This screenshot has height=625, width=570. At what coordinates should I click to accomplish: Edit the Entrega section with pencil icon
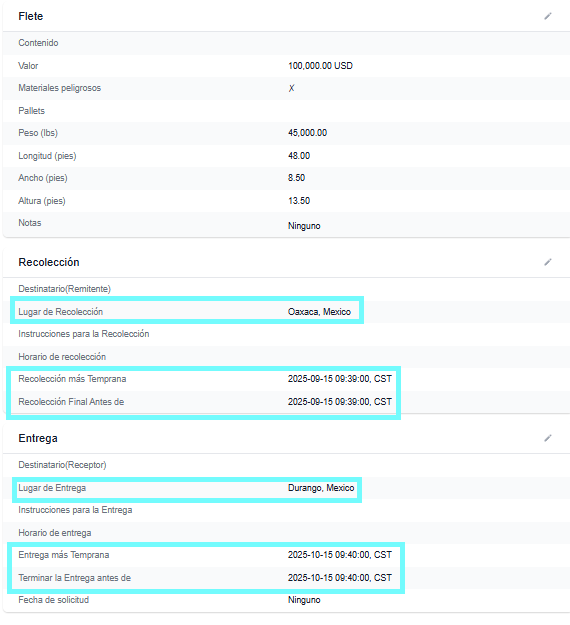548,438
